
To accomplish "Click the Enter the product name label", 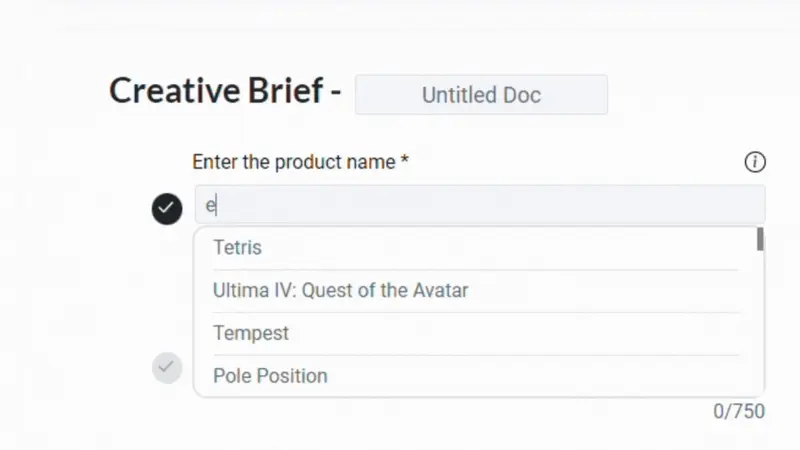I will [x=300, y=162].
